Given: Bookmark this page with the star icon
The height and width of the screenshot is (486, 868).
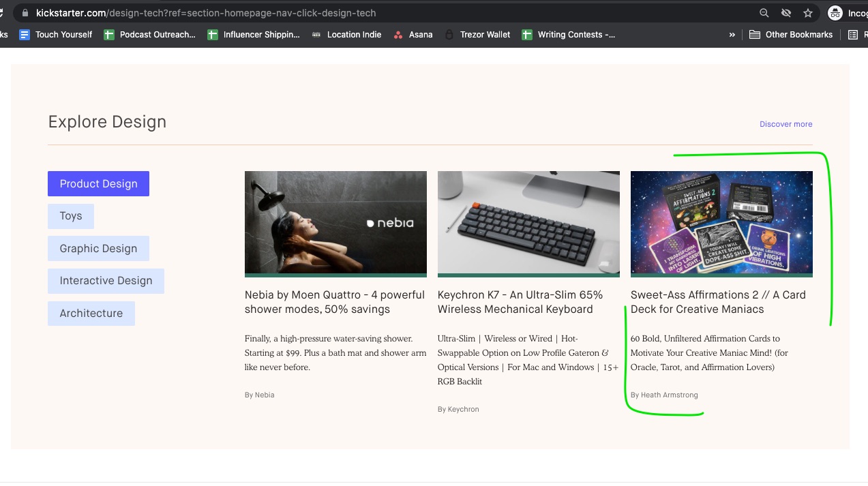Looking at the screenshot, I should point(808,13).
